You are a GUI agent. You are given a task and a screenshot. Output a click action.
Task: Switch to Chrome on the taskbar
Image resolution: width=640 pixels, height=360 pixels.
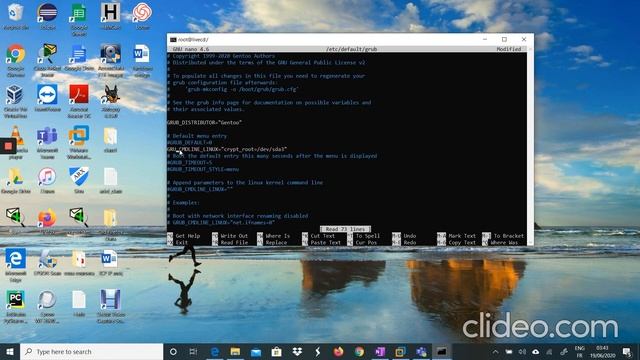tap(359, 352)
